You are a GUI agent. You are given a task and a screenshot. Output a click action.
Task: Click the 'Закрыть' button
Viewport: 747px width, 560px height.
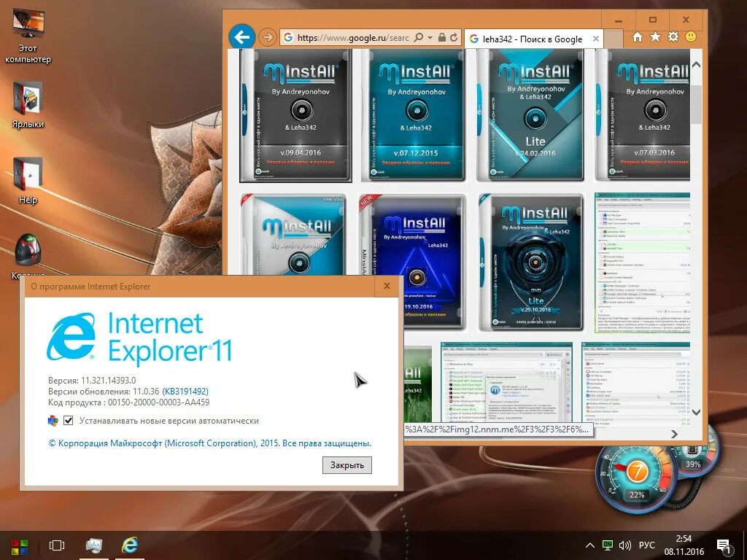pyautogui.click(x=347, y=464)
